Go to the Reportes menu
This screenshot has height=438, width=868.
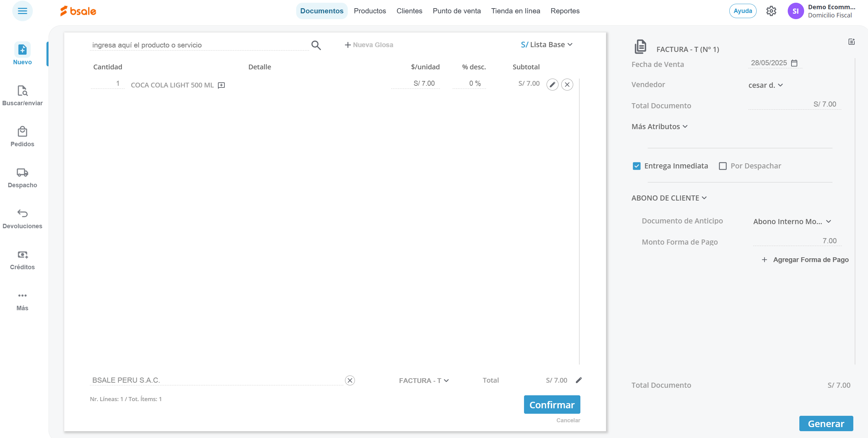565,11
